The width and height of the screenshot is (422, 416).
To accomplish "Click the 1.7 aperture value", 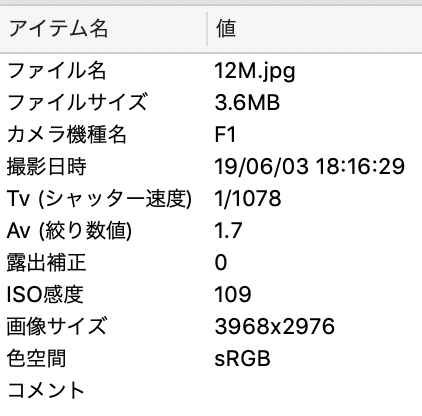I will click(x=228, y=231).
